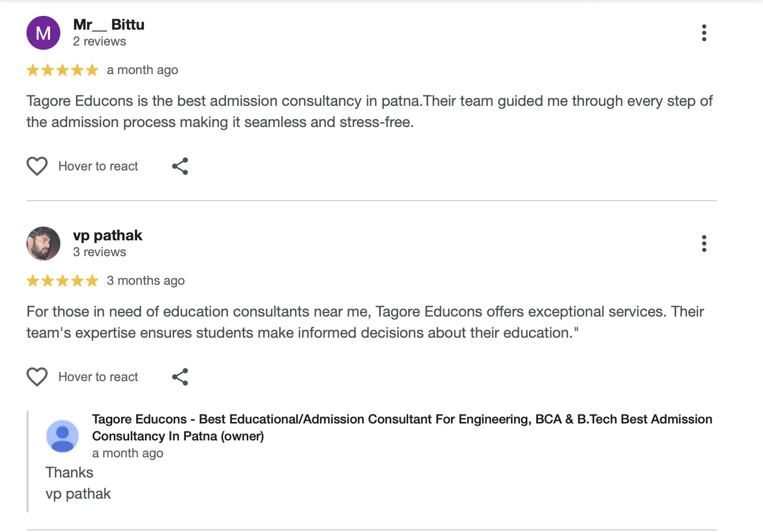The image size is (763, 532).
Task: Open Mr__ Bittu's profile name link
Action: pos(109,25)
